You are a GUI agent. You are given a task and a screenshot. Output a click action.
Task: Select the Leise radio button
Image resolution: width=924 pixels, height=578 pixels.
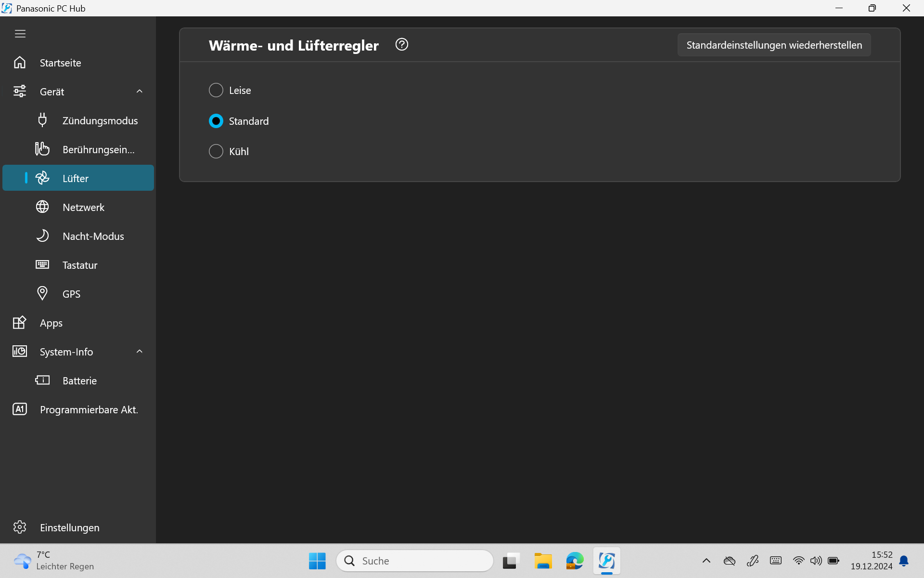pos(216,90)
